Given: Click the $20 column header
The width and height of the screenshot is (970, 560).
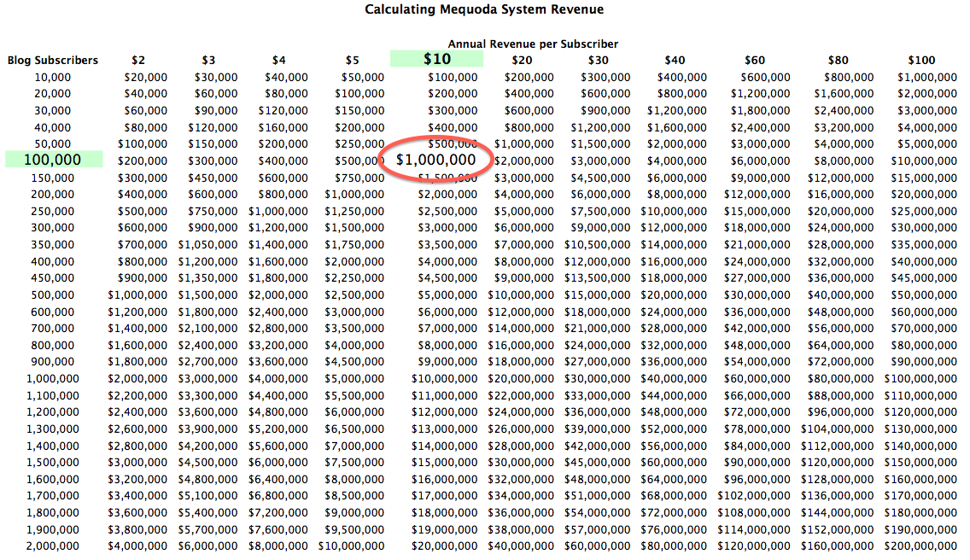Looking at the screenshot, I should 522,60.
